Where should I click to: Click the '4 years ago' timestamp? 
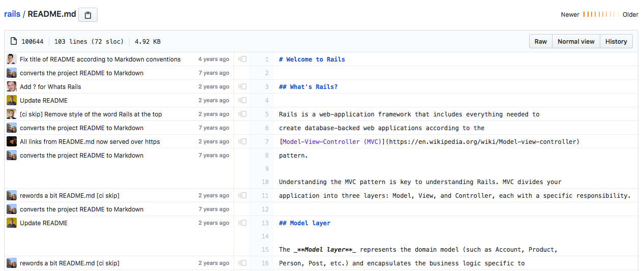(x=213, y=59)
